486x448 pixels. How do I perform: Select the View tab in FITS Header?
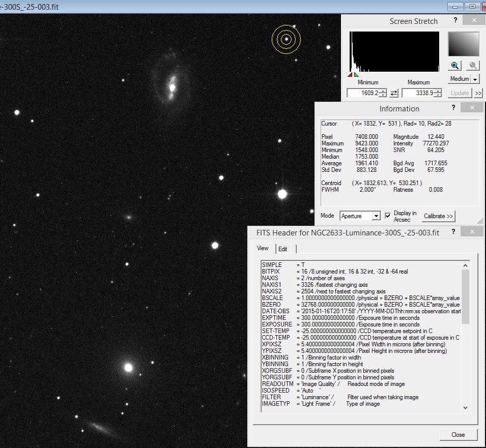263,249
